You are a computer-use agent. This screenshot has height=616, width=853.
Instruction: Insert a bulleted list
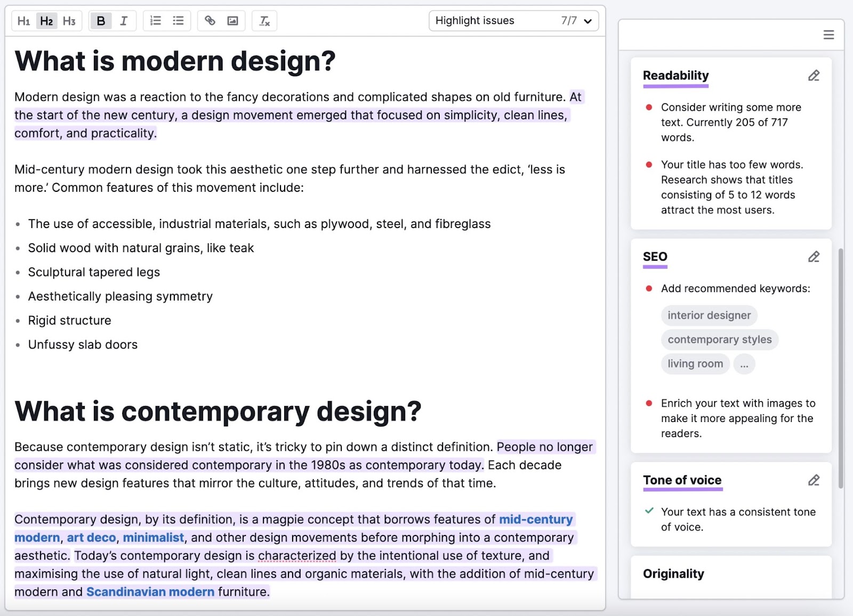178,21
